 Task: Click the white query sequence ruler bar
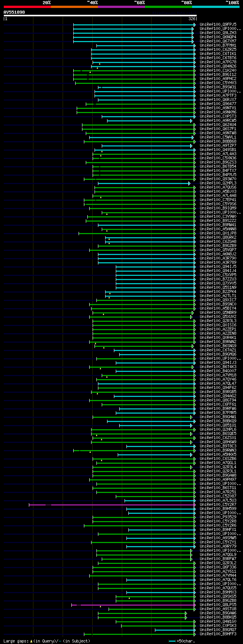[x=100, y=16]
